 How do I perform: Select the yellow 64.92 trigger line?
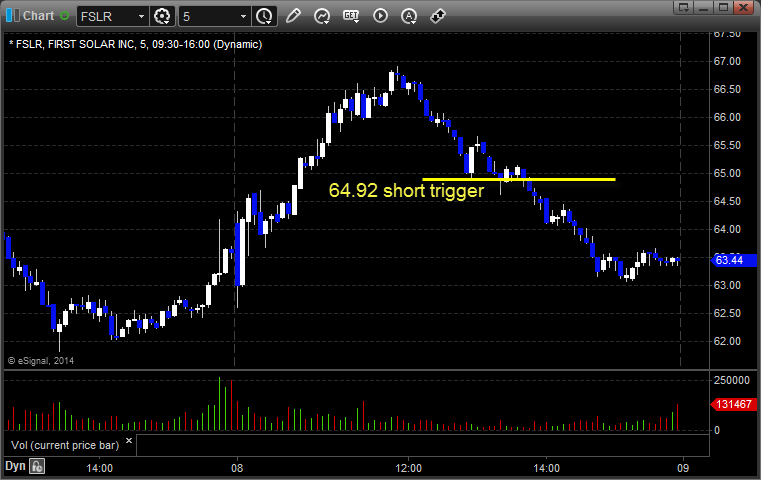point(519,180)
